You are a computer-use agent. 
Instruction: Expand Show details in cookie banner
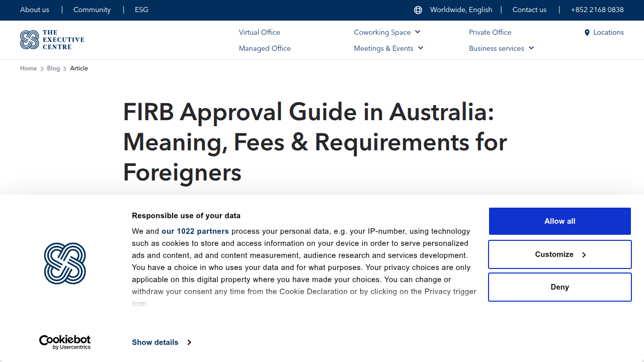pyautogui.click(x=162, y=342)
